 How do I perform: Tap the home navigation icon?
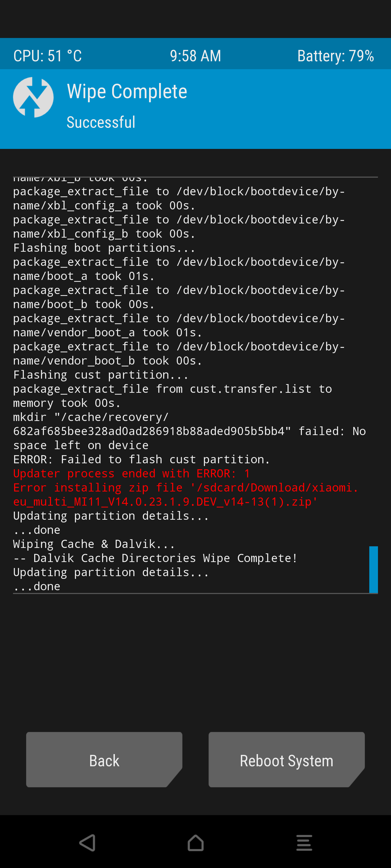tap(196, 843)
